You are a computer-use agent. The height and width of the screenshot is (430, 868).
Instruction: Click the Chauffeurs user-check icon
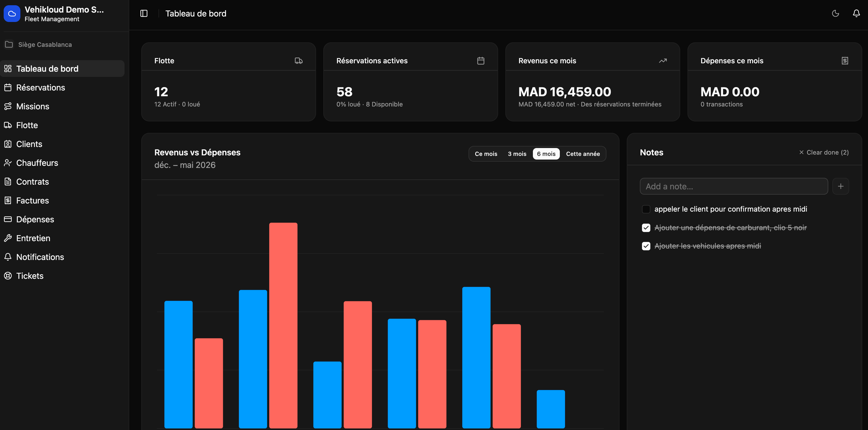coord(8,163)
